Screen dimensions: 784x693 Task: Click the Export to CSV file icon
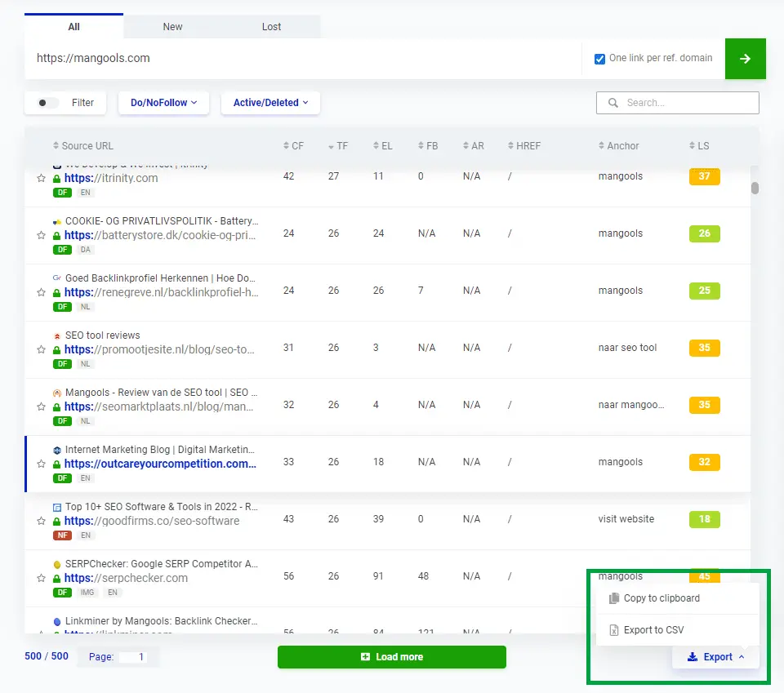(x=613, y=630)
